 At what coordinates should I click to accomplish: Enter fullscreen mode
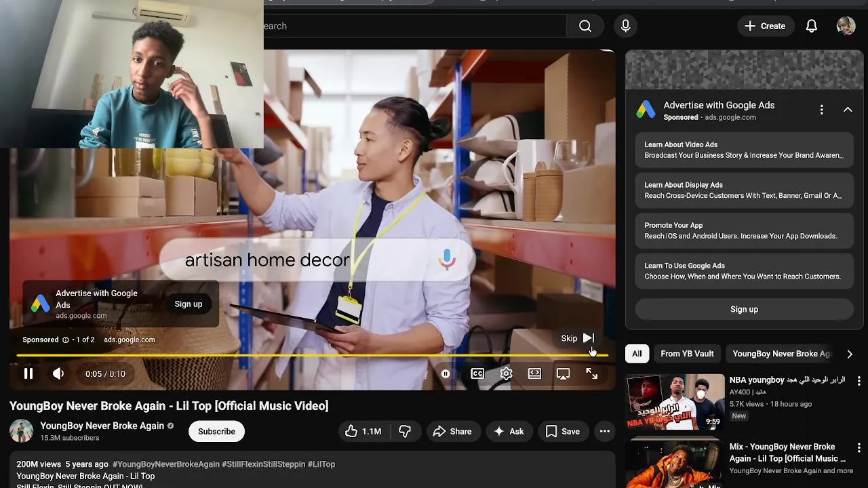[591, 373]
